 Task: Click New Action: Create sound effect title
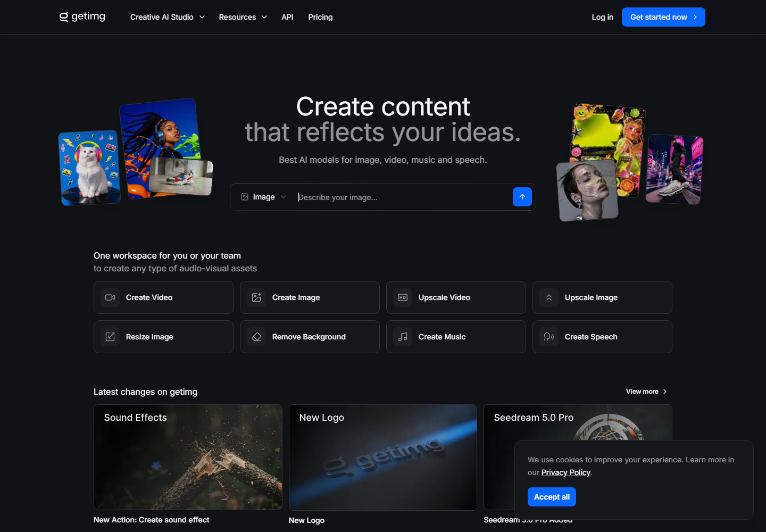(x=151, y=520)
